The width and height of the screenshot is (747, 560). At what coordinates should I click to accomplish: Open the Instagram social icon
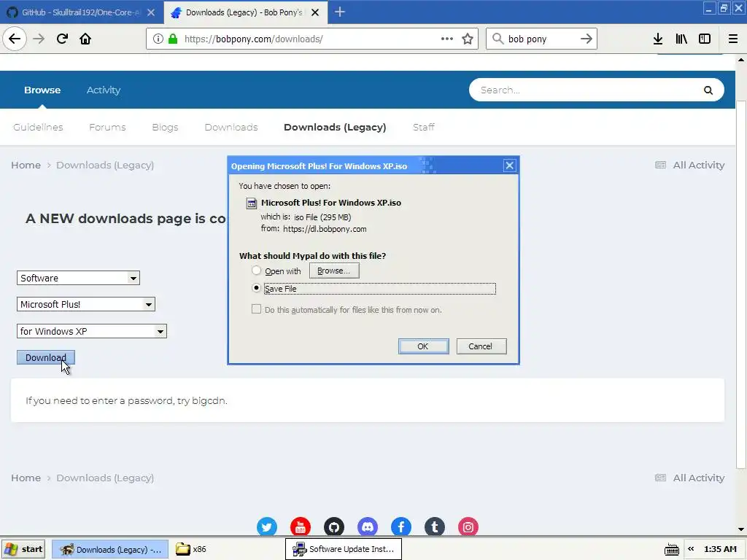coord(468,527)
